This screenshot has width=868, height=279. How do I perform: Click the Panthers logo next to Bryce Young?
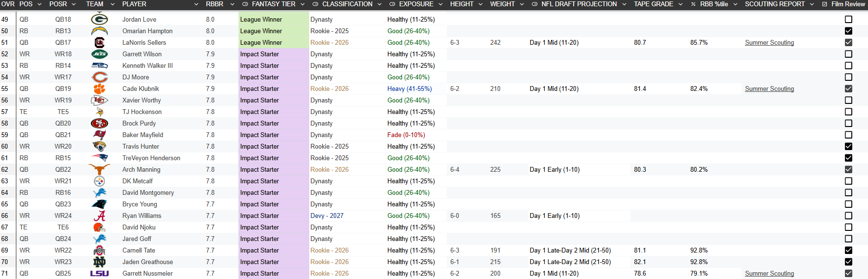click(x=100, y=204)
